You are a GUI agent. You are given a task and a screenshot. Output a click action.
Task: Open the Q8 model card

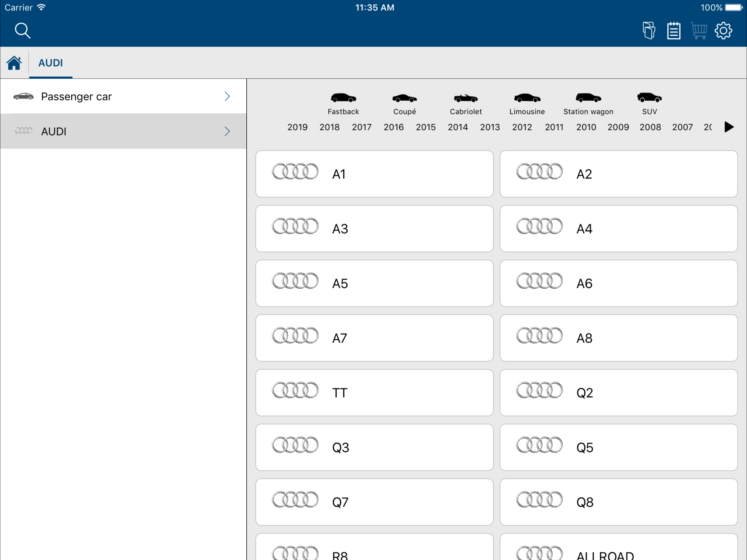coord(618,502)
